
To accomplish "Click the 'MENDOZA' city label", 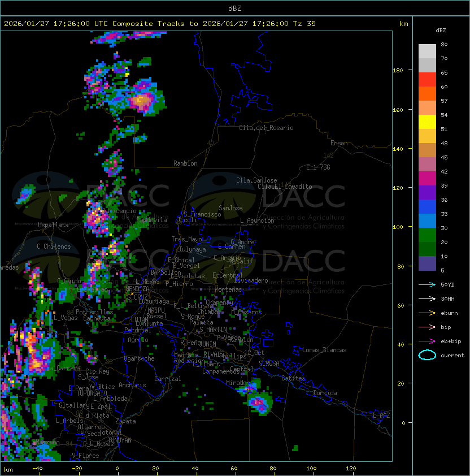I will tap(137, 288).
